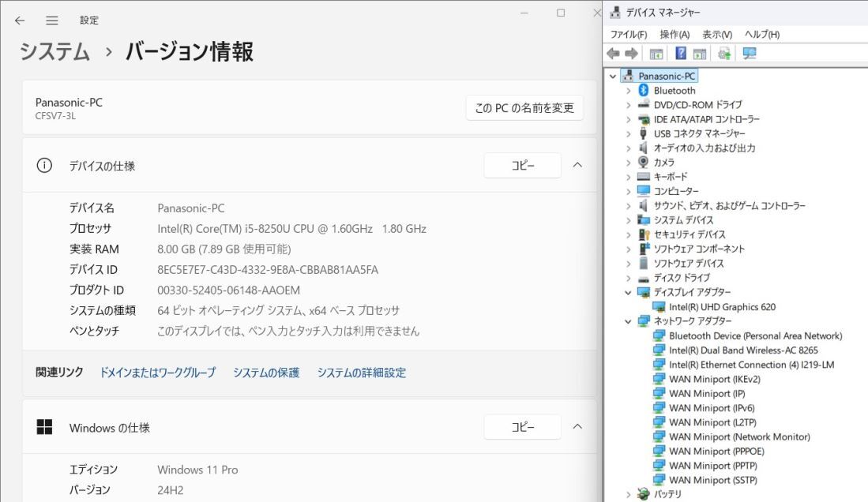Select WAN Miniport (IKEv2) adapter

point(714,379)
